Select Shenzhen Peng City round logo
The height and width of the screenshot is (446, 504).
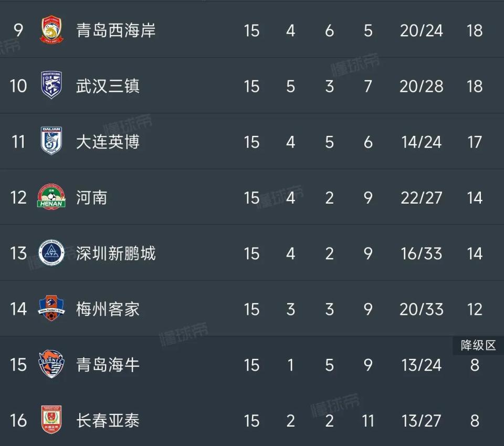(x=51, y=252)
